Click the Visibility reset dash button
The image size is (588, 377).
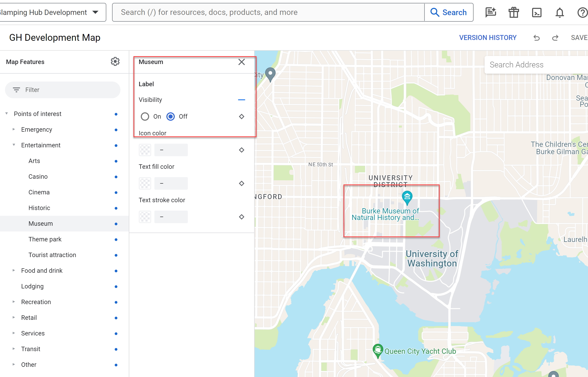click(x=242, y=100)
